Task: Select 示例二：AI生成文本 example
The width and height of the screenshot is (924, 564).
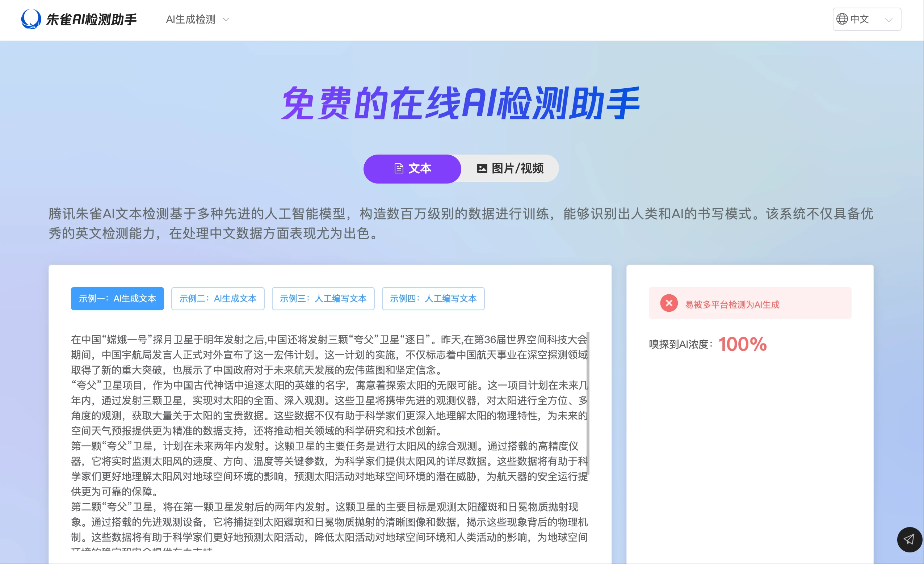Action: coord(218,299)
